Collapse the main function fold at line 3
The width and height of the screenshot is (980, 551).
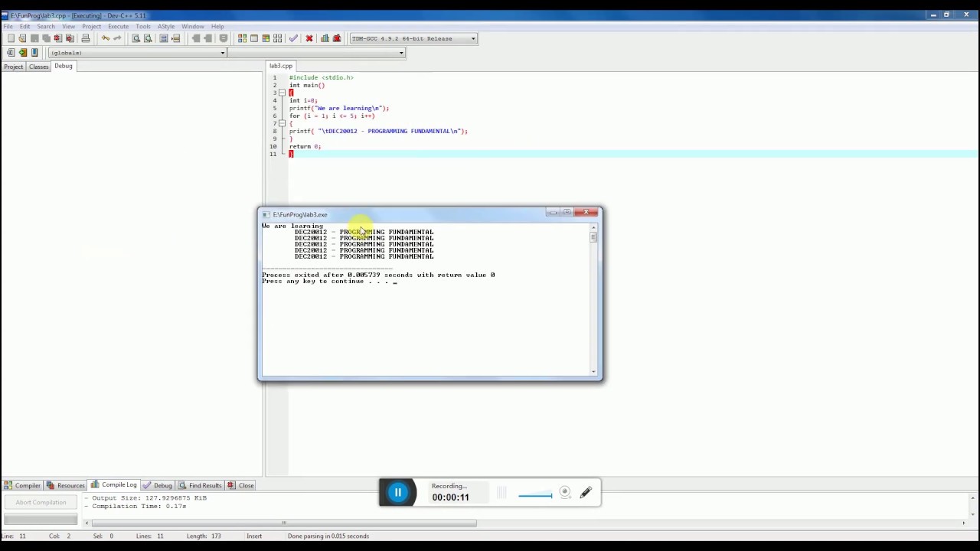click(282, 93)
